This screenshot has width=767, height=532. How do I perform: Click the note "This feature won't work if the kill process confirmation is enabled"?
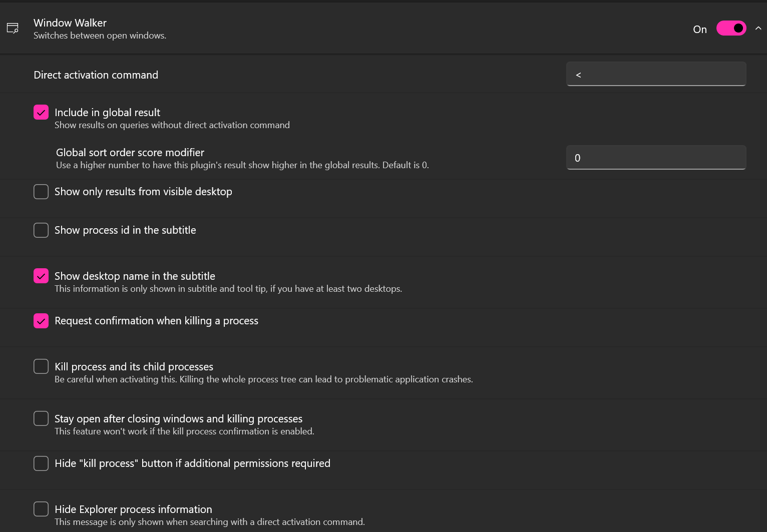(184, 431)
